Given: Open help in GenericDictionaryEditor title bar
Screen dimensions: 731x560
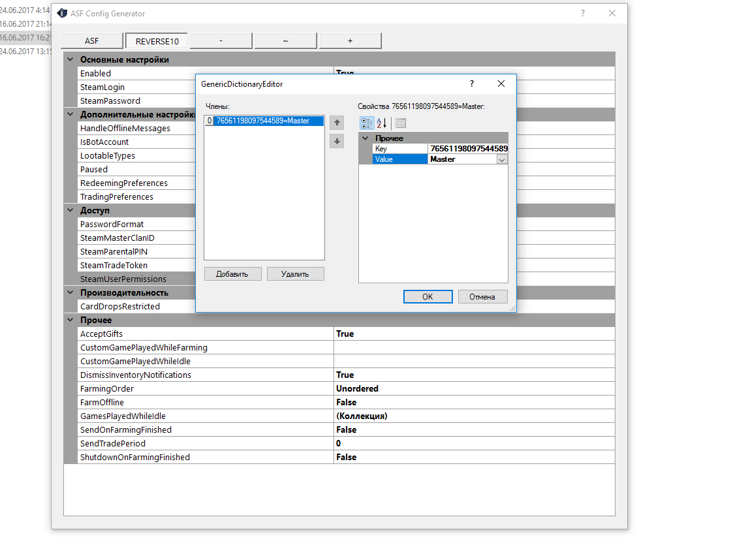Looking at the screenshot, I should pyautogui.click(x=472, y=84).
